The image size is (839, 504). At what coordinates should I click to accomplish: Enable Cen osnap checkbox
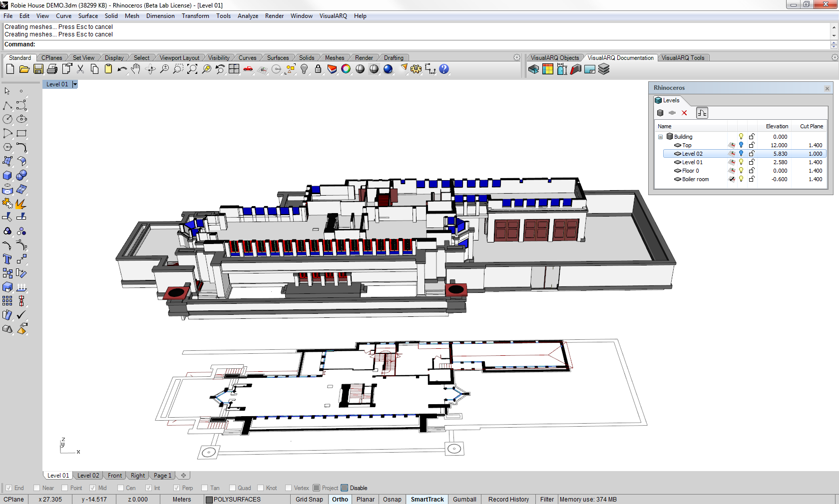point(120,488)
